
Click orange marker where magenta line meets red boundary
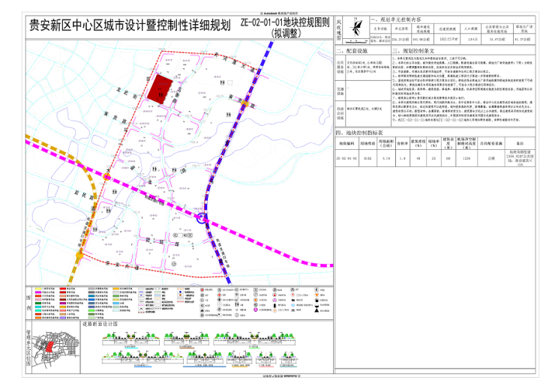pyautogui.click(x=106, y=177)
